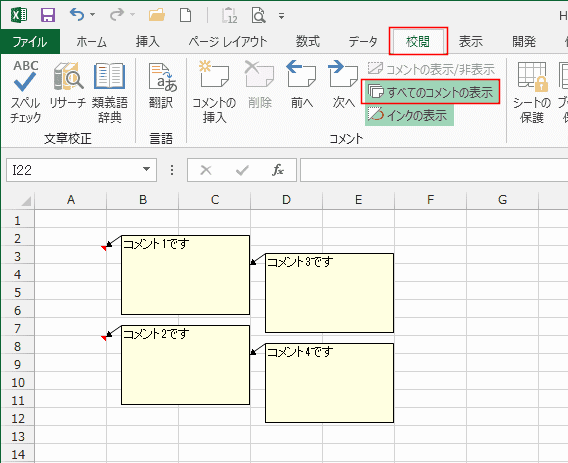Select row 10 header
This screenshot has height=463, width=568.
click(17, 382)
